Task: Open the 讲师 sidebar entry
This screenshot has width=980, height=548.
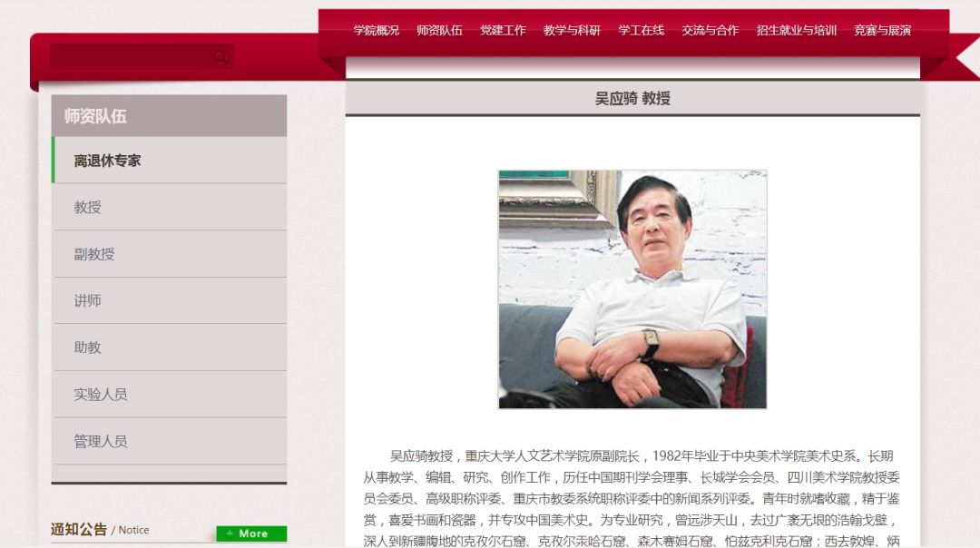Action: (88, 300)
